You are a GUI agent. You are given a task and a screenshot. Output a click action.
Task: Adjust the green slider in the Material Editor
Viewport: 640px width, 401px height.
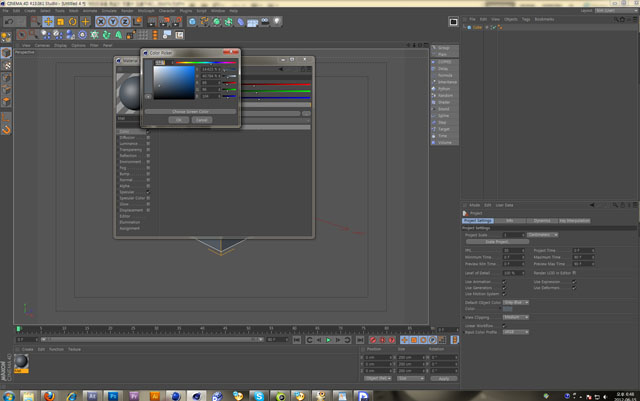click(276, 91)
